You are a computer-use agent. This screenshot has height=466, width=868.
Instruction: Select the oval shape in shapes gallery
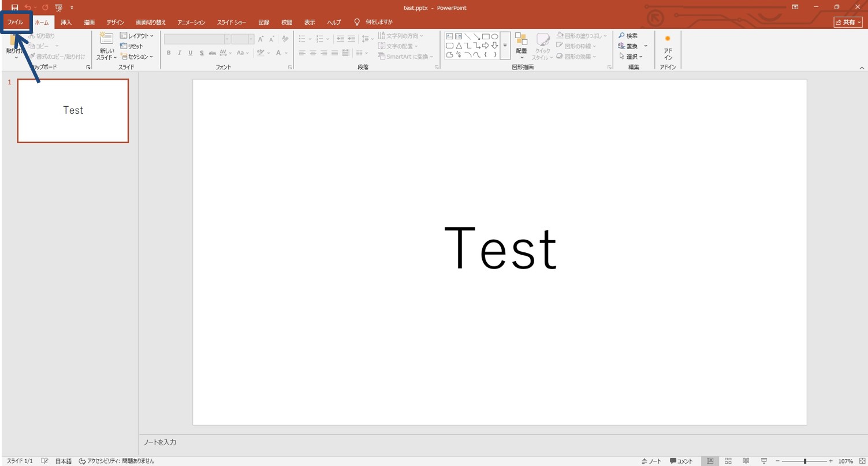(x=494, y=36)
